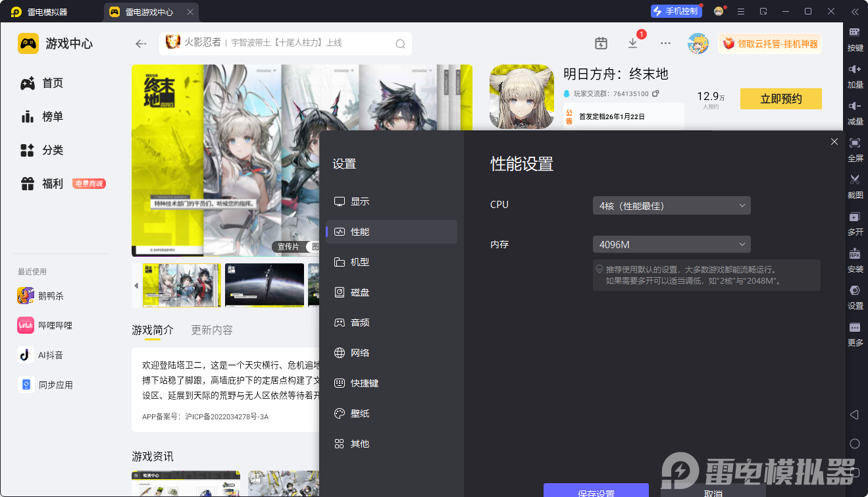Expand the memory (内存) 4096M dropdown

tap(671, 245)
